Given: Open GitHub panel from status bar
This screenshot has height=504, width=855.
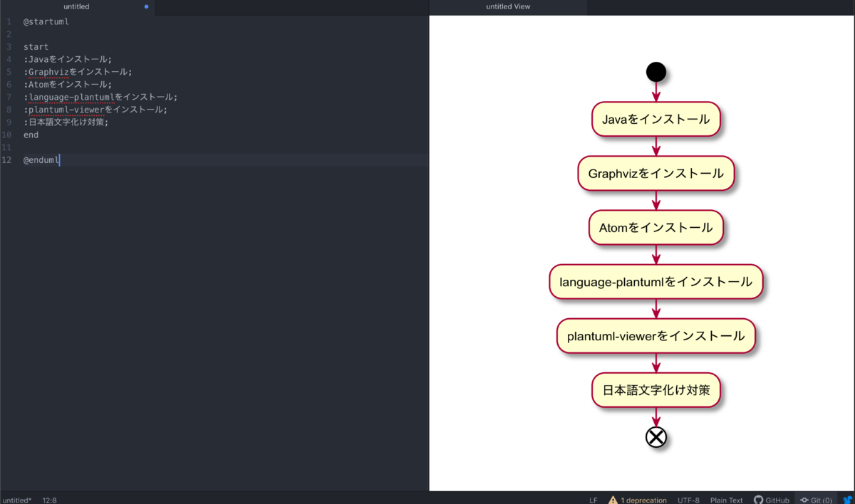Looking at the screenshot, I should point(772,500).
